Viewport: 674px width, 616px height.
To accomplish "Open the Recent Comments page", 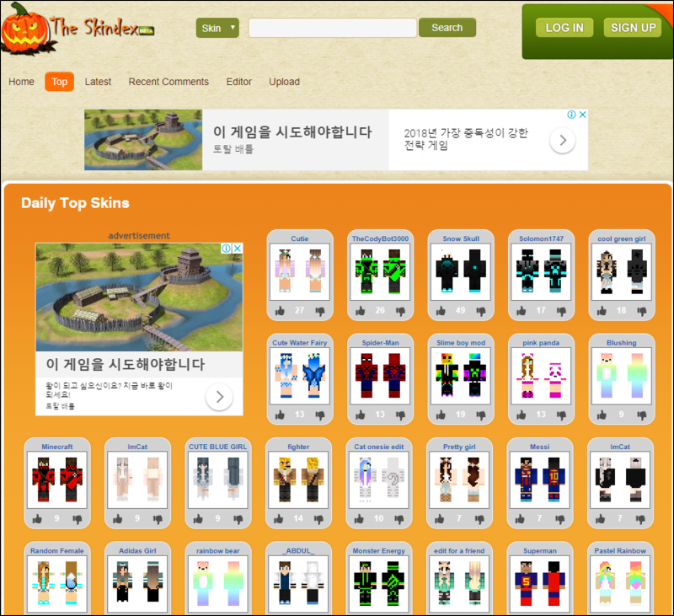I will click(x=168, y=82).
